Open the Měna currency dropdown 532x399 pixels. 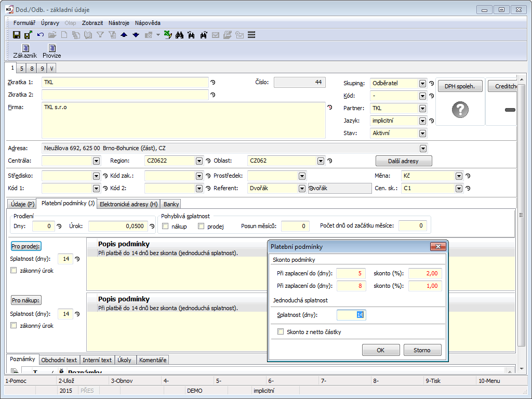[x=459, y=176]
